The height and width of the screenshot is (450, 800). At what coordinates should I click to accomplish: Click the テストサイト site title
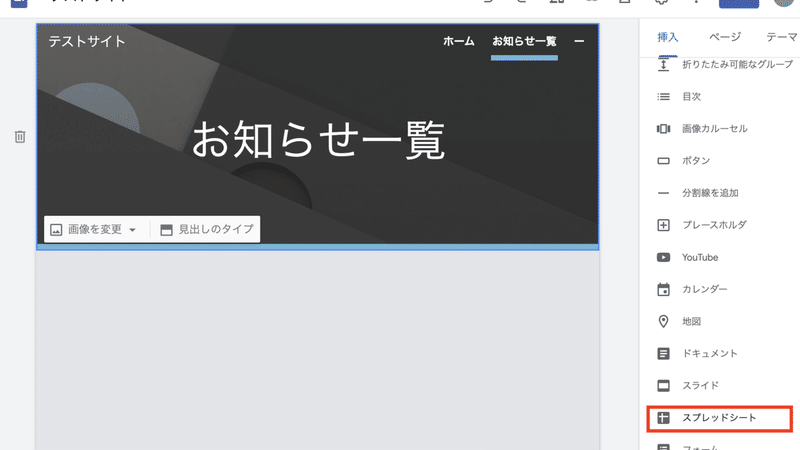[x=86, y=41]
